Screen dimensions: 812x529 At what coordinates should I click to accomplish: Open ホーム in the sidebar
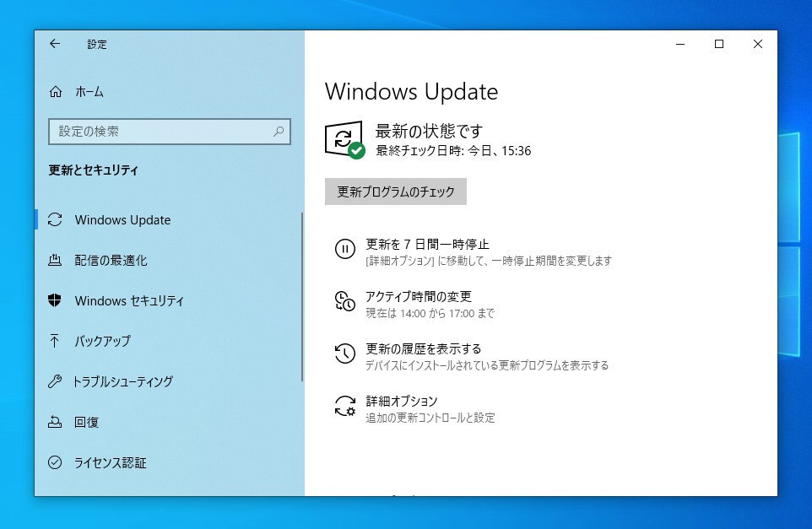coord(89,92)
